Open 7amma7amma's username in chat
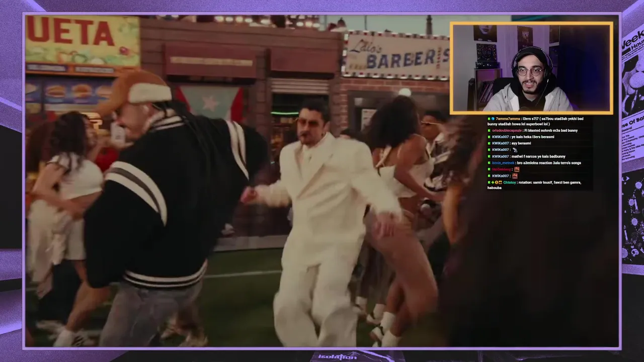Screen dimensions: 644x362 tap(508, 119)
